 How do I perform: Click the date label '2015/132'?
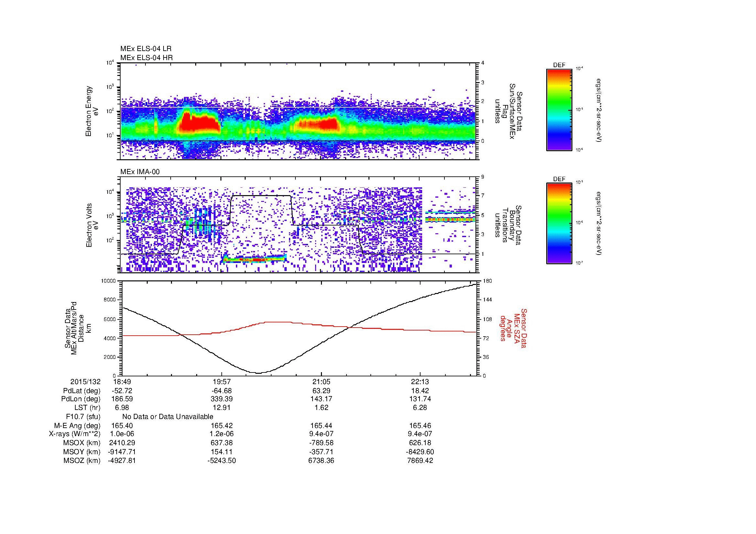coord(85,382)
